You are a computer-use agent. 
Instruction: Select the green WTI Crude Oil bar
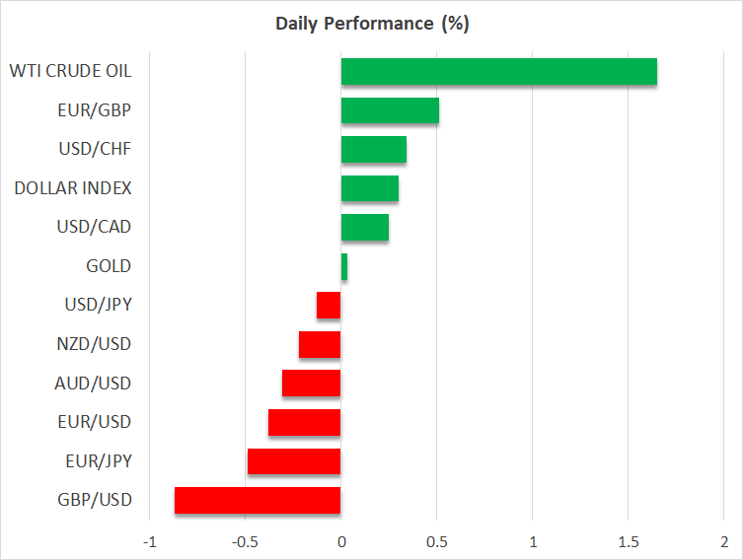pyautogui.click(x=498, y=72)
